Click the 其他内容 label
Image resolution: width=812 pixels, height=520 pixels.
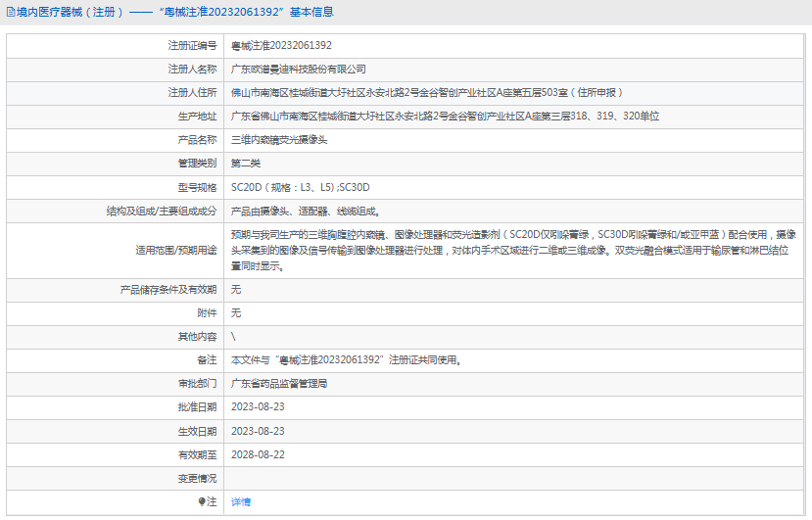coord(197,337)
